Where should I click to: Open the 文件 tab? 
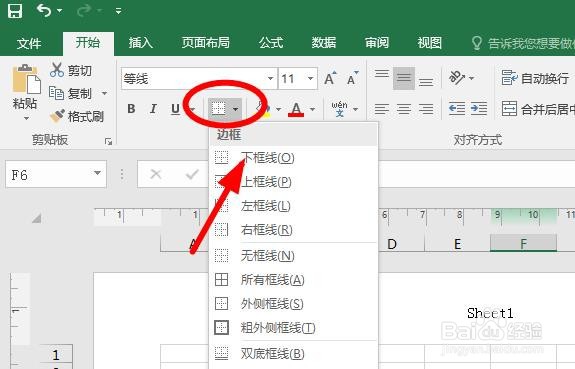29,44
